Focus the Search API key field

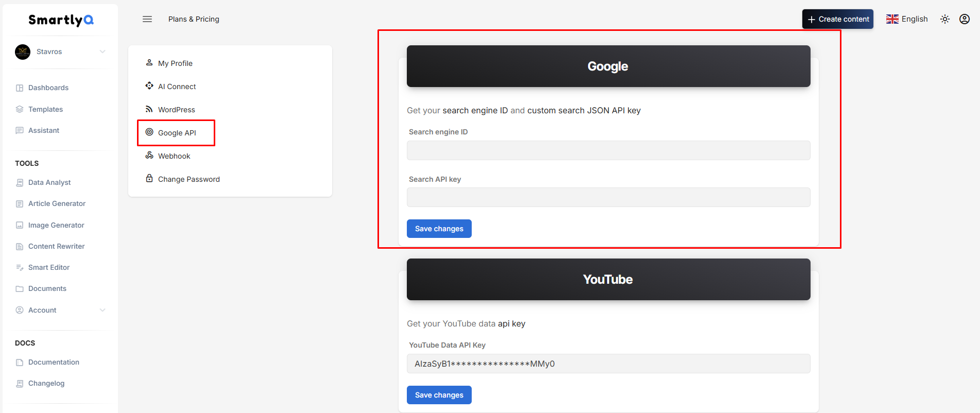pos(609,197)
